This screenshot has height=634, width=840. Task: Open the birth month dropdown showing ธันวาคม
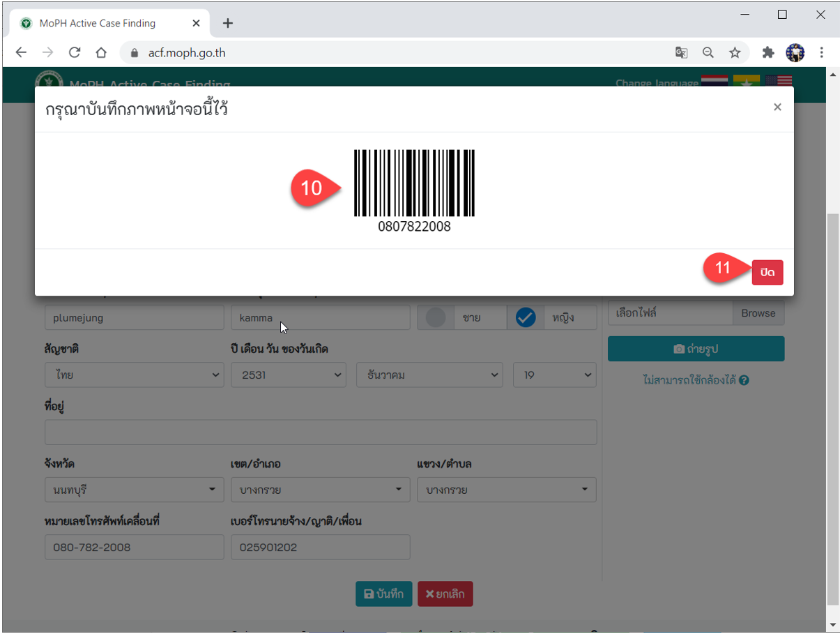click(429, 375)
